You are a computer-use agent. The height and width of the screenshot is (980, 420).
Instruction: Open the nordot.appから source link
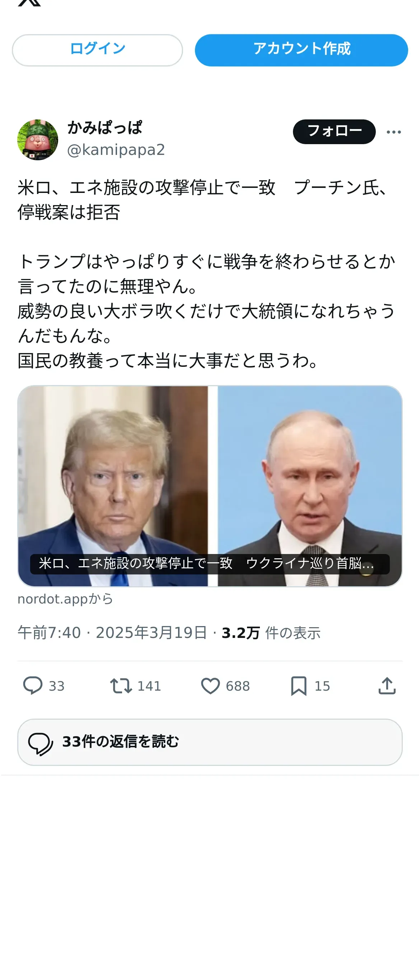65,599
